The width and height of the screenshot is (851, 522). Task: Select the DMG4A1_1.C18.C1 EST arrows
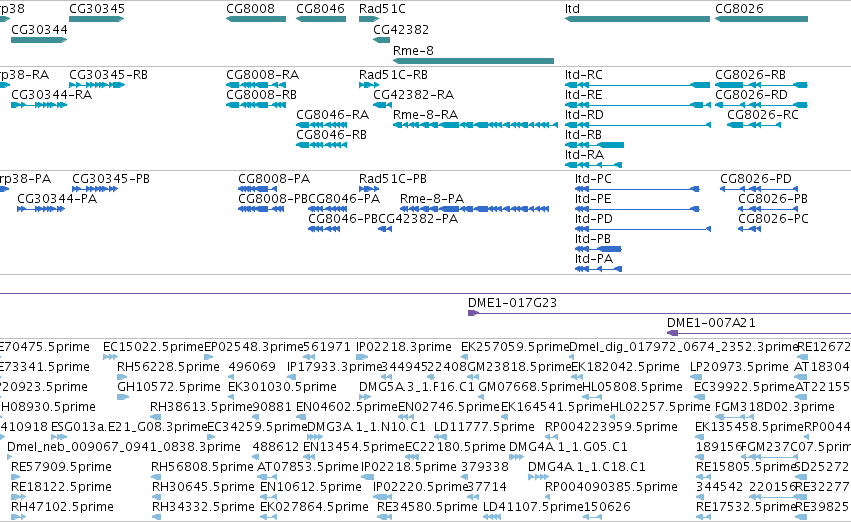538,478
